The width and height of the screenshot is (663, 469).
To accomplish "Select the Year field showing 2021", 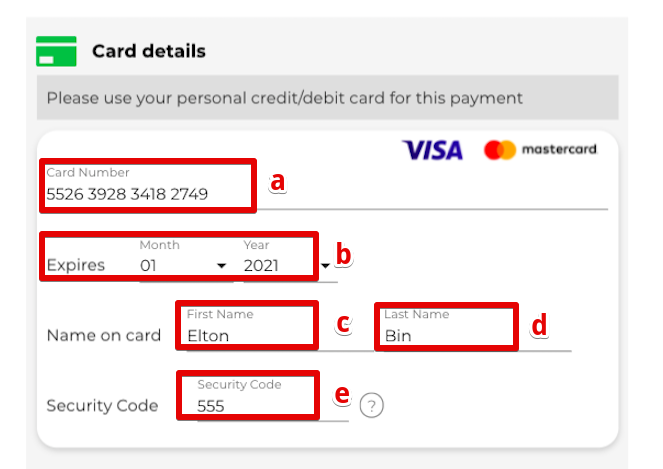I will (x=291, y=258).
